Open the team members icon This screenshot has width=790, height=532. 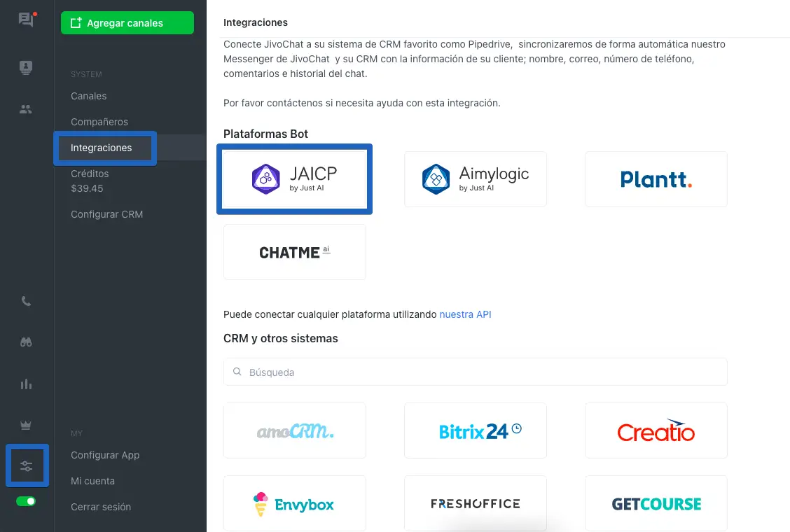tap(26, 109)
